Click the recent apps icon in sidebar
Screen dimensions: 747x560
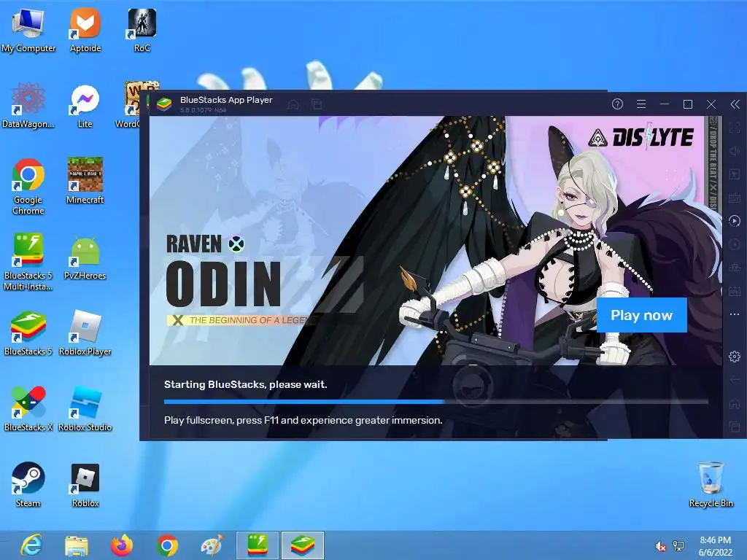735,426
